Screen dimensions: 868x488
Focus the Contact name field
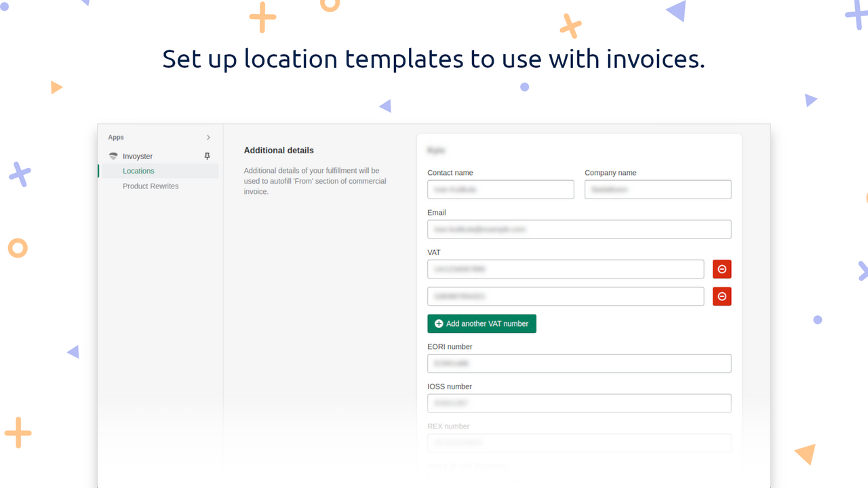tap(500, 189)
